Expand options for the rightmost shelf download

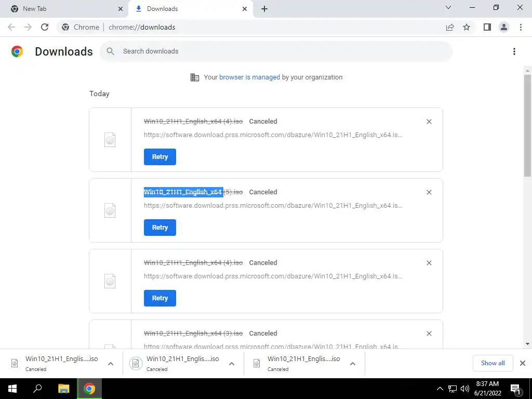[353, 364]
